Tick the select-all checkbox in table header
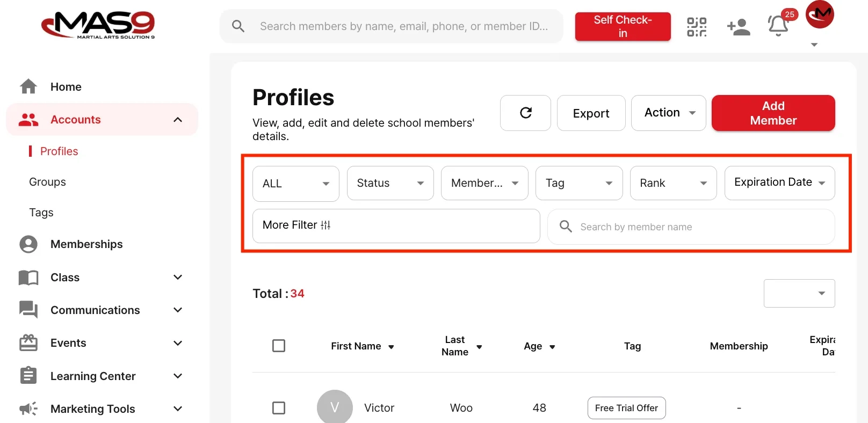Viewport: 868px width, 423px height. tap(279, 346)
